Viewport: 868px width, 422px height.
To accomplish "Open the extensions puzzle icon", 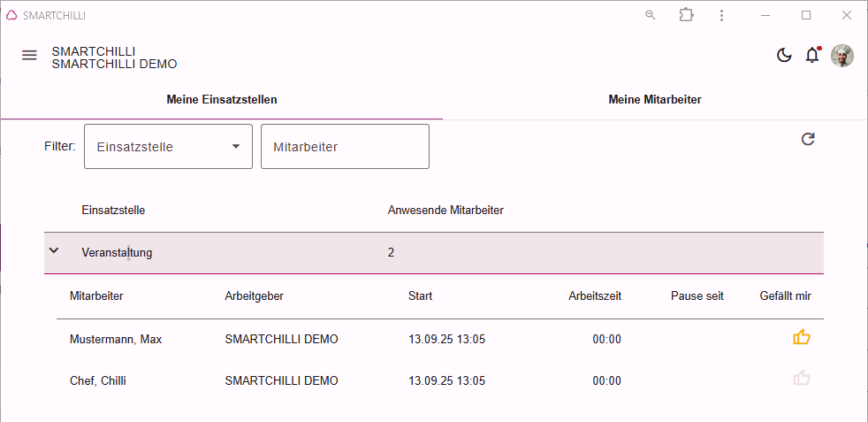I will coord(687,15).
